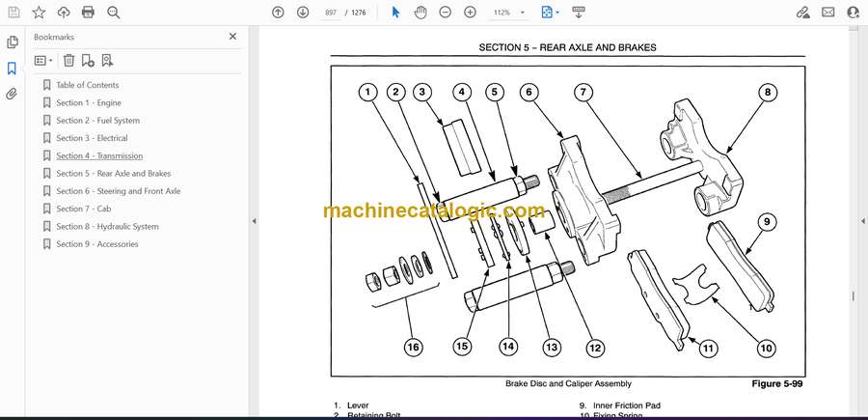Jump to Section 7 - Cab bookmark
Screen dimensions: 868x420
pos(84,209)
